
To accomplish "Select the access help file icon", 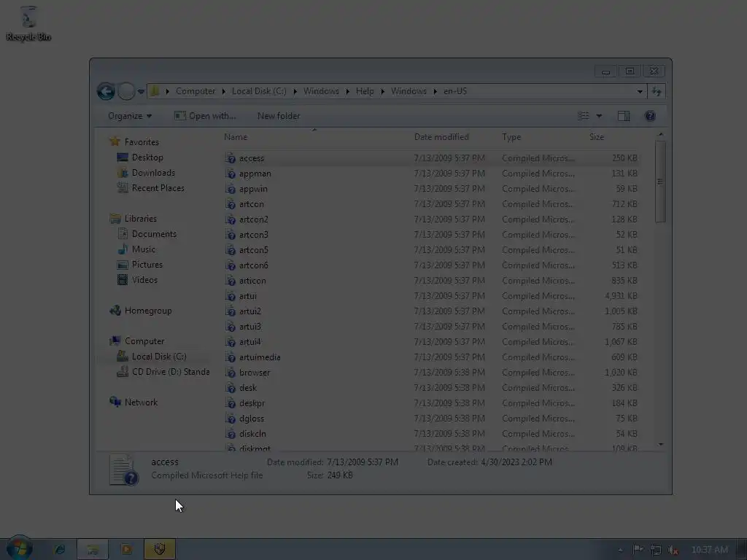I will (x=231, y=158).
